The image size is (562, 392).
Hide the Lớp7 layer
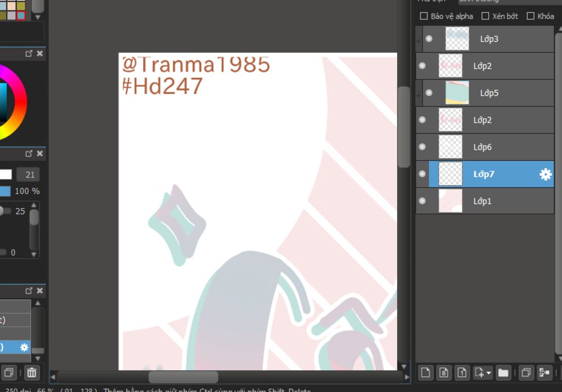[422, 174]
